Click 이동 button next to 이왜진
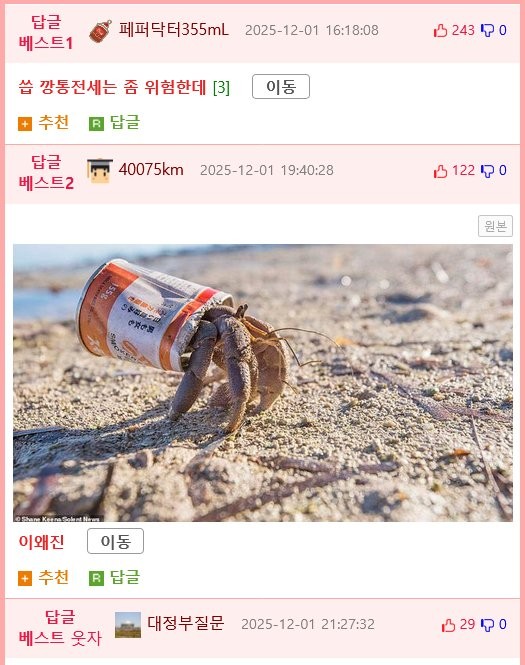Screen dimensions: 525x665 tap(115, 541)
